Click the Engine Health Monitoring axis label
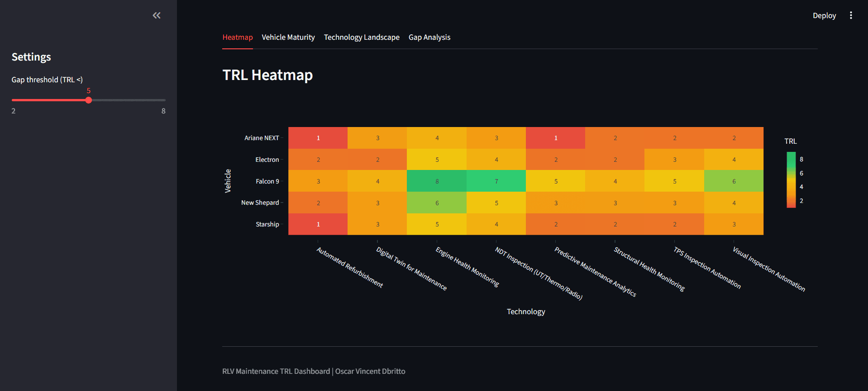The height and width of the screenshot is (391, 868). click(x=467, y=267)
